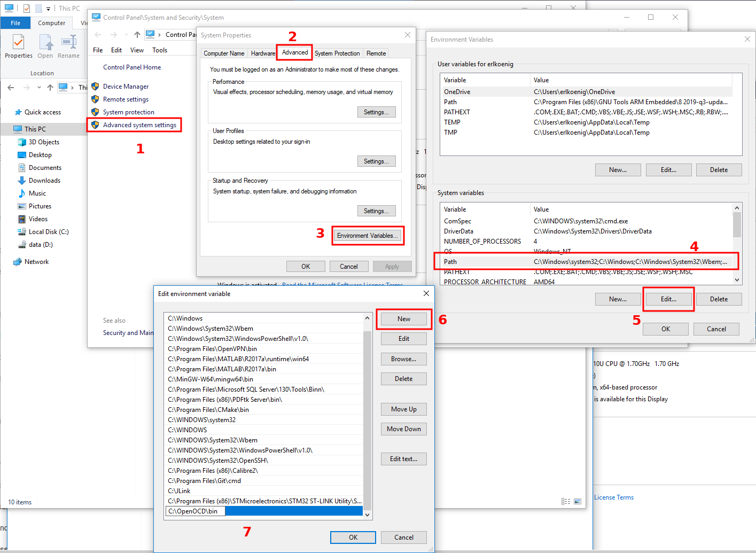The image size is (756, 553).
Task: Click Delete under system variables
Action: tap(719, 299)
